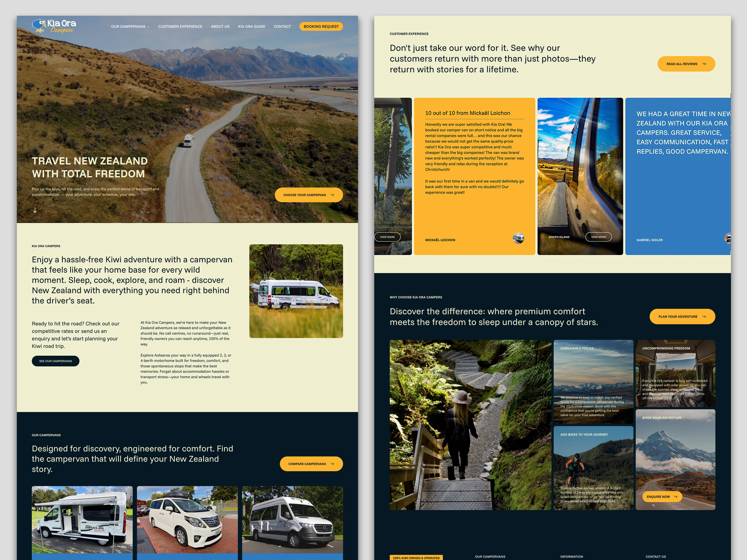The width and height of the screenshot is (747, 560).
Task: Click the Booking Request button
Action: [x=321, y=26]
